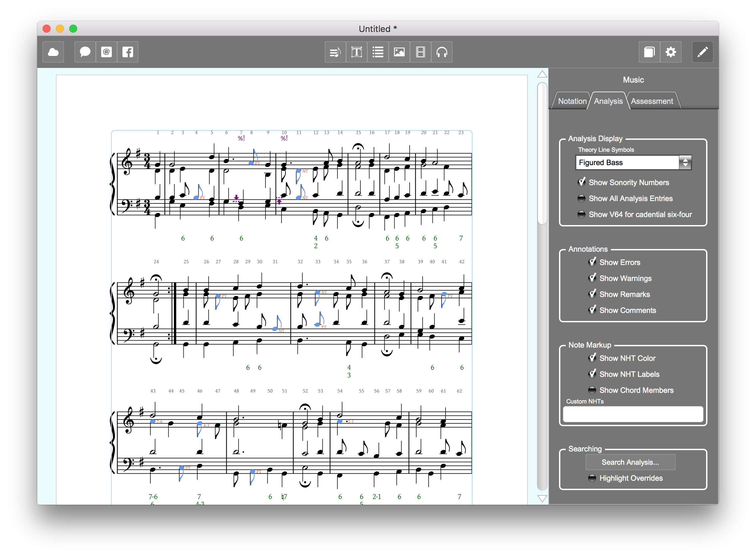Click the email @ share icon
The height and width of the screenshot is (558, 756).
pos(106,52)
